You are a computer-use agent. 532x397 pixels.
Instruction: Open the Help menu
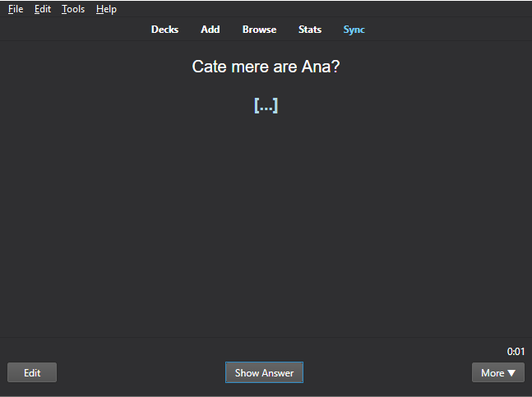click(106, 9)
